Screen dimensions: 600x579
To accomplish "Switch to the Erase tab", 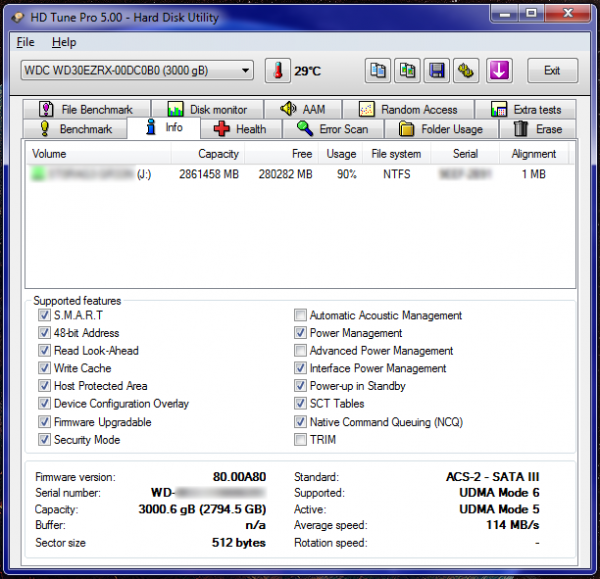I will 538,129.
